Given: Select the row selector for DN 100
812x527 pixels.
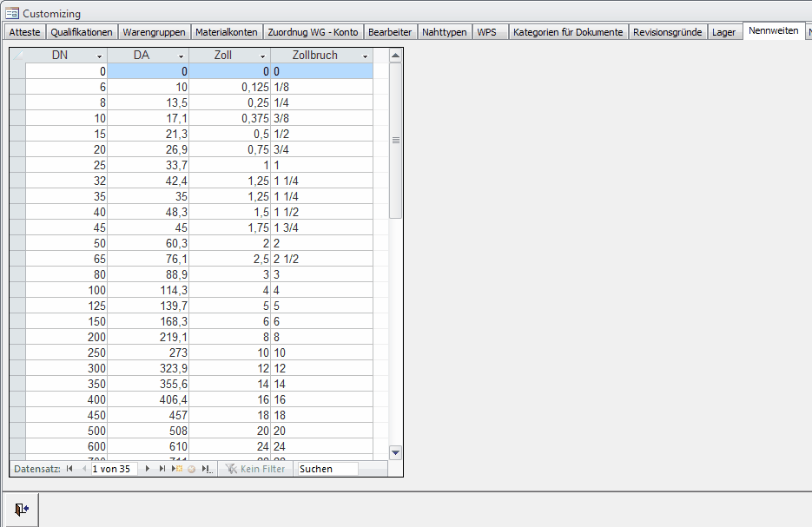Looking at the screenshot, I should [17, 290].
